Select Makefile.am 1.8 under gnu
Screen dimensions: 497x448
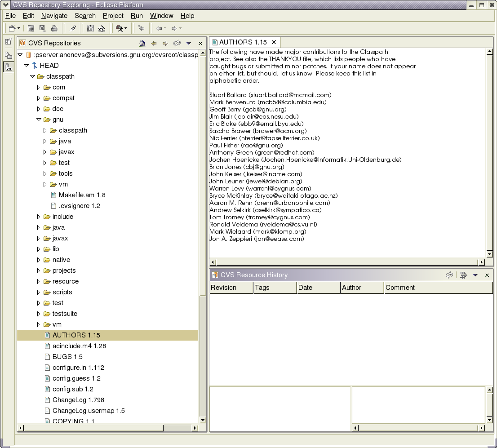tap(82, 195)
